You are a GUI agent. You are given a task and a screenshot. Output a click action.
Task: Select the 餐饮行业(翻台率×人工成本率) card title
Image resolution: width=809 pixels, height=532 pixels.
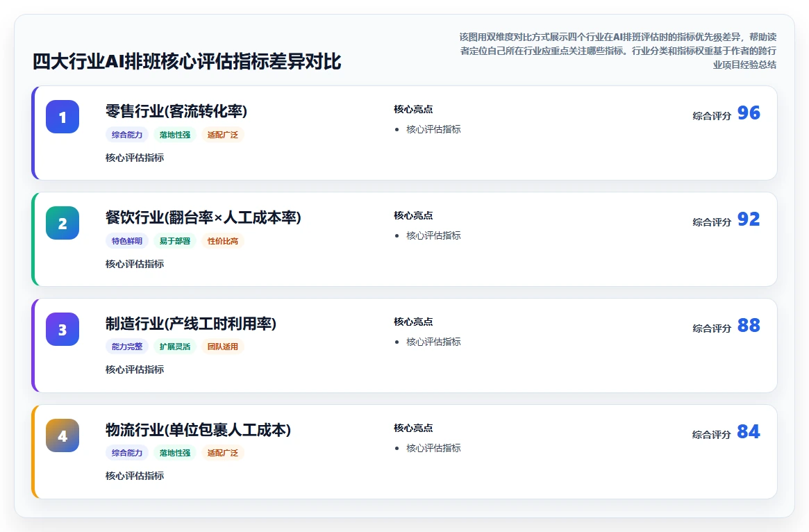pyautogui.click(x=203, y=217)
